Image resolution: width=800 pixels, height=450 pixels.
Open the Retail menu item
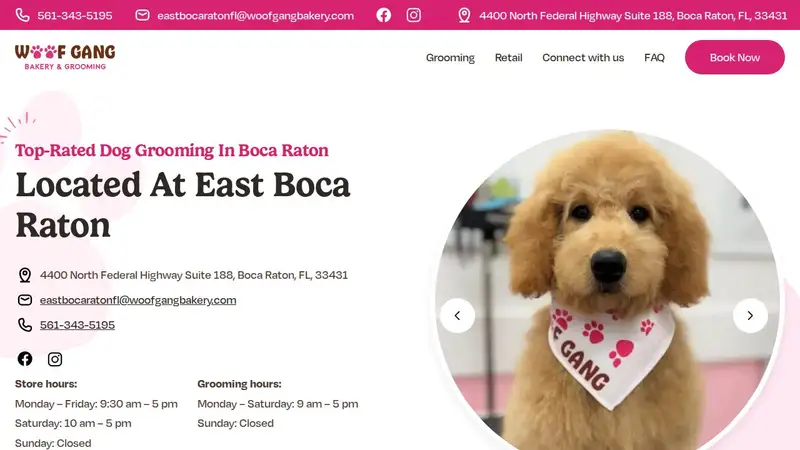(x=508, y=58)
